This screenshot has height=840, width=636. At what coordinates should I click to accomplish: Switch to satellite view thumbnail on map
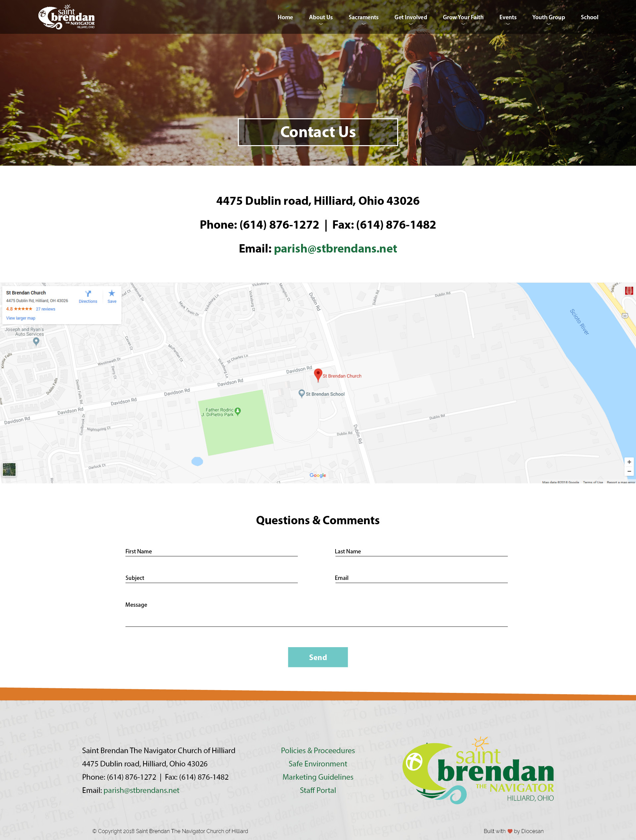tap(9, 469)
